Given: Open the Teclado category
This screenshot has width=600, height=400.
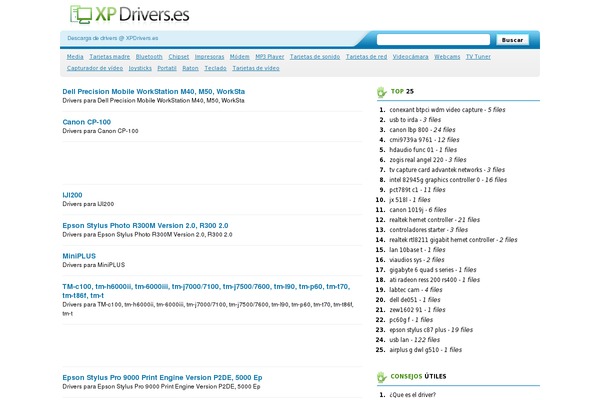Looking at the screenshot, I should tap(215, 68).
